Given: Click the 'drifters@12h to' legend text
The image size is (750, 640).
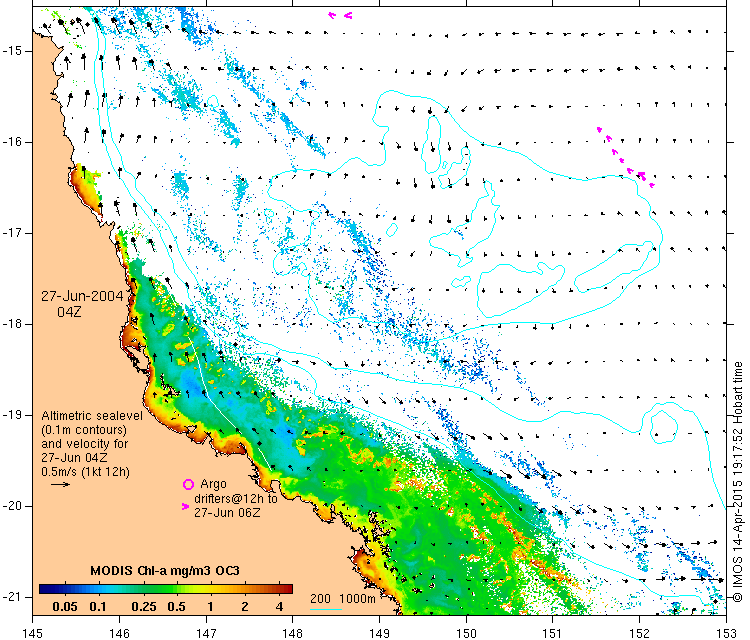Looking at the screenshot, I should [236, 498].
